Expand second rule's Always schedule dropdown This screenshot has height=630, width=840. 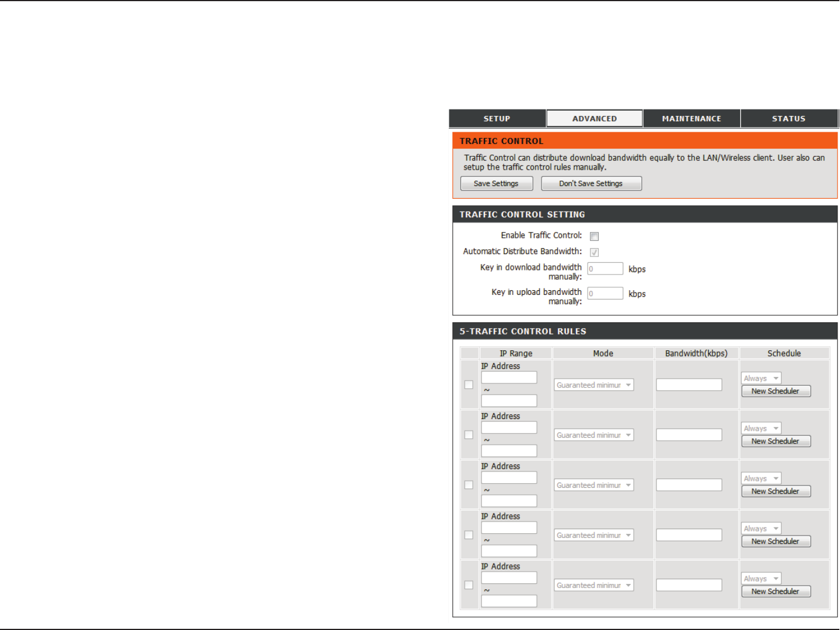761,429
